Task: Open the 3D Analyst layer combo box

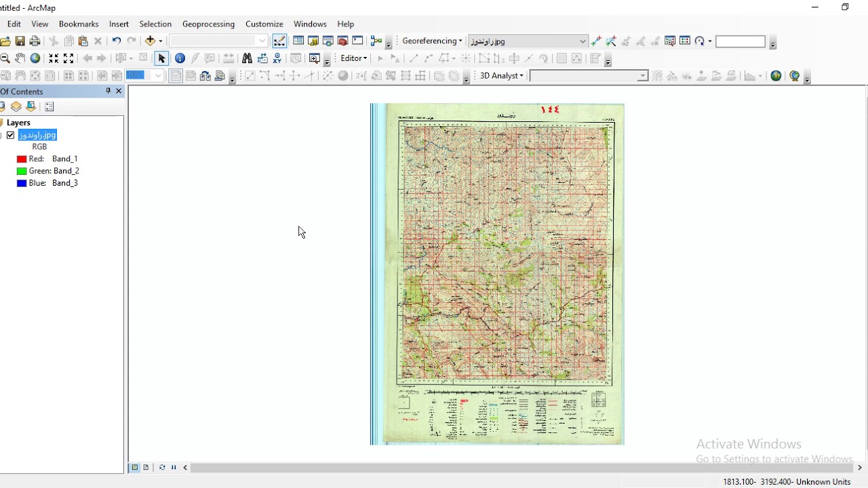Action: point(589,76)
